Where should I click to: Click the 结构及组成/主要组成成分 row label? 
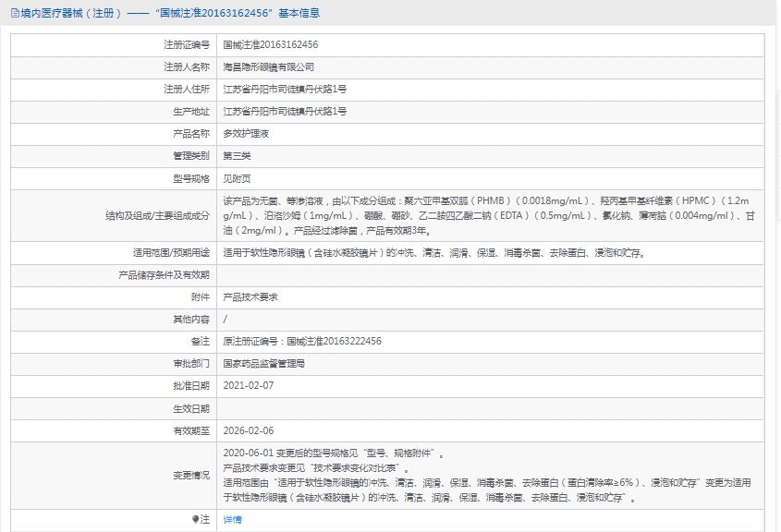click(x=158, y=215)
